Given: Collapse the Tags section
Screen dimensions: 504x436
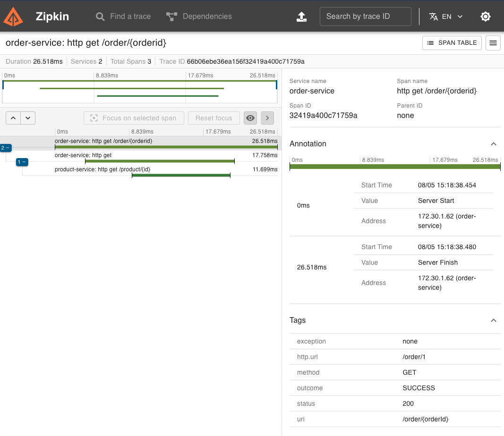Looking at the screenshot, I should click(x=494, y=320).
